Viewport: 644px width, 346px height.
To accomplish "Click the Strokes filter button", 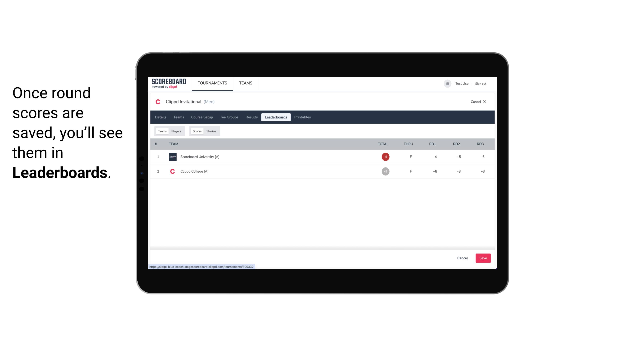I will (x=211, y=131).
